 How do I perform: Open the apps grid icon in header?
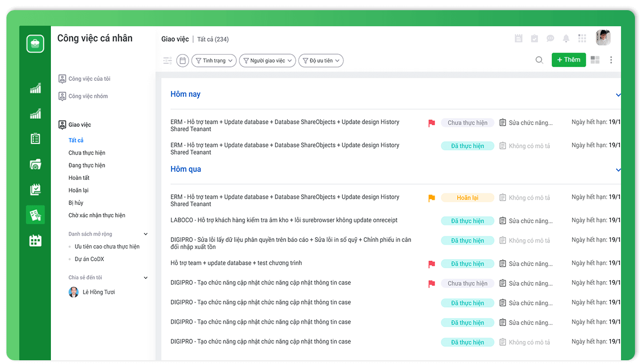[x=582, y=39]
